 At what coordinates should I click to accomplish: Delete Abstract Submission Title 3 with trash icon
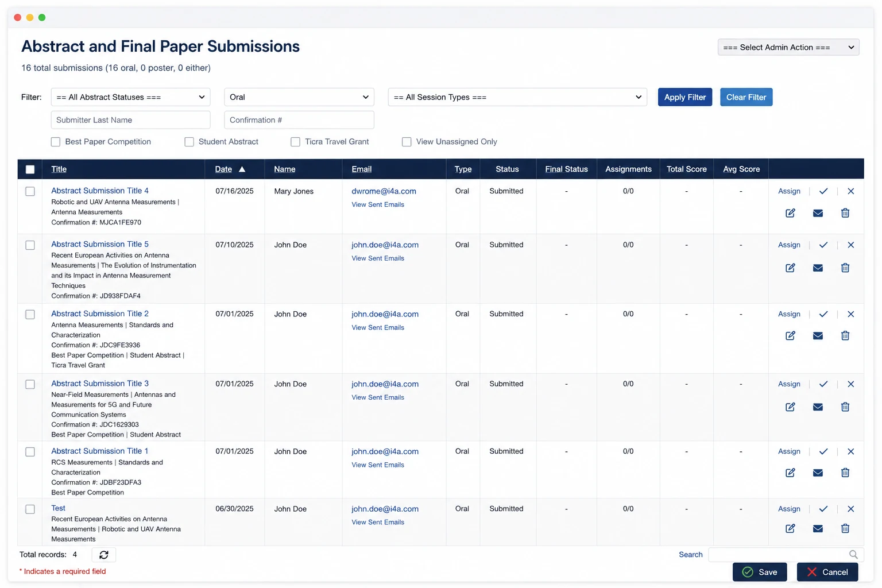845,407
